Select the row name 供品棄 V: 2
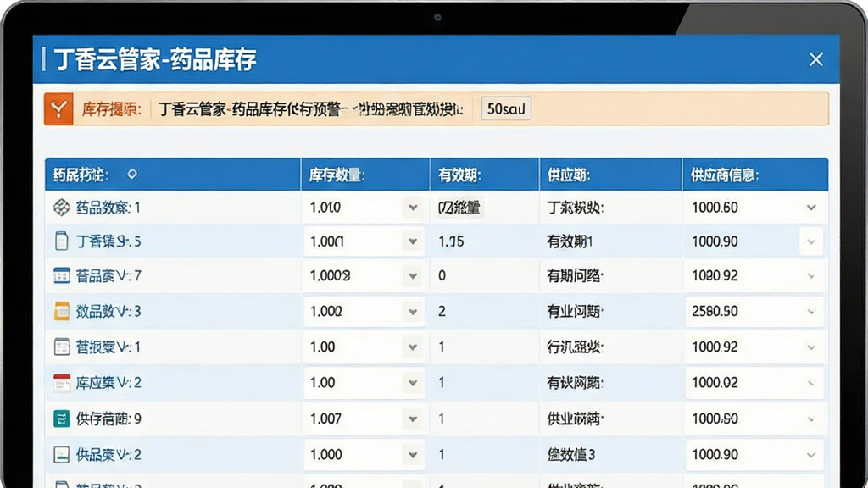868x488 pixels. tap(108, 455)
